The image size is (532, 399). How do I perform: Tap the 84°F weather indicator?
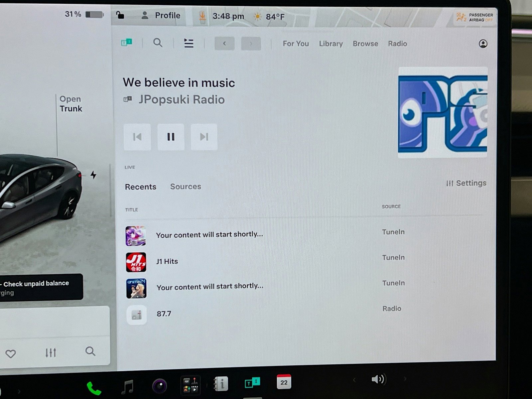point(269,17)
